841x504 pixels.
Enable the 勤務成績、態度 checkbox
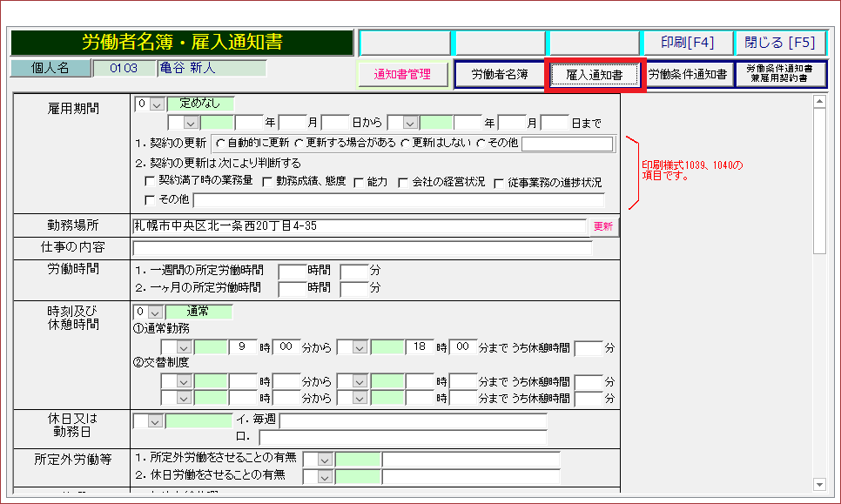click(x=267, y=182)
